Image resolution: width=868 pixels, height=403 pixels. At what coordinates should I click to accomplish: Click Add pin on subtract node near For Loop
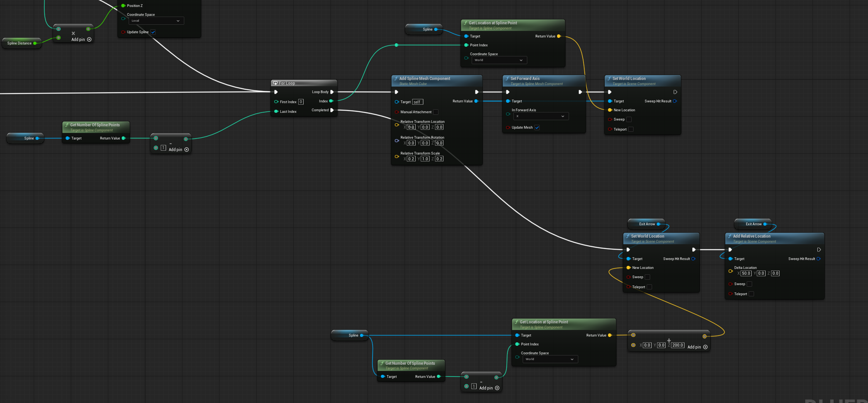click(178, 150)
